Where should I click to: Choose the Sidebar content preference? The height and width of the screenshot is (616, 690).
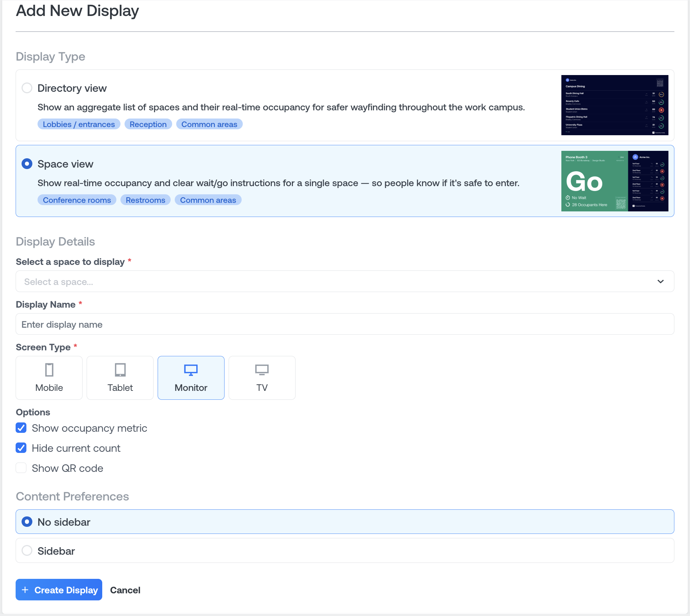point(27,551)
